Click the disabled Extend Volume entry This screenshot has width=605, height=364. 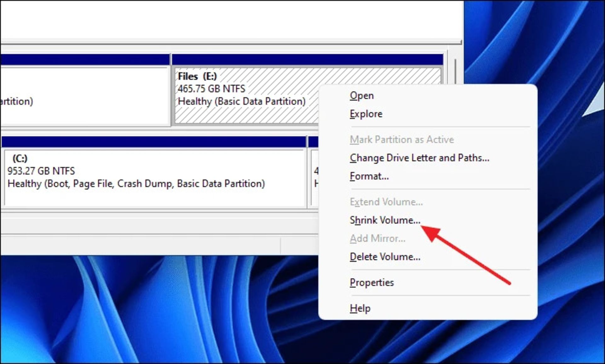click(x=386, y=202)
